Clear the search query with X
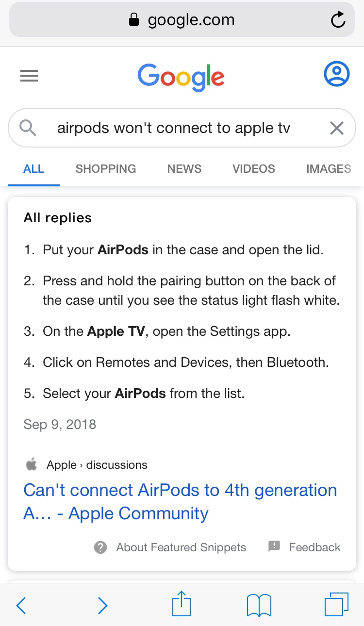The height and width of the screenshot is (626, 364). [336, 128]
